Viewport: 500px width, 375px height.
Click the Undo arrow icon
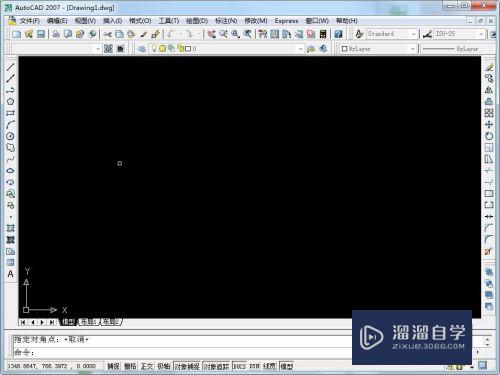171,34
